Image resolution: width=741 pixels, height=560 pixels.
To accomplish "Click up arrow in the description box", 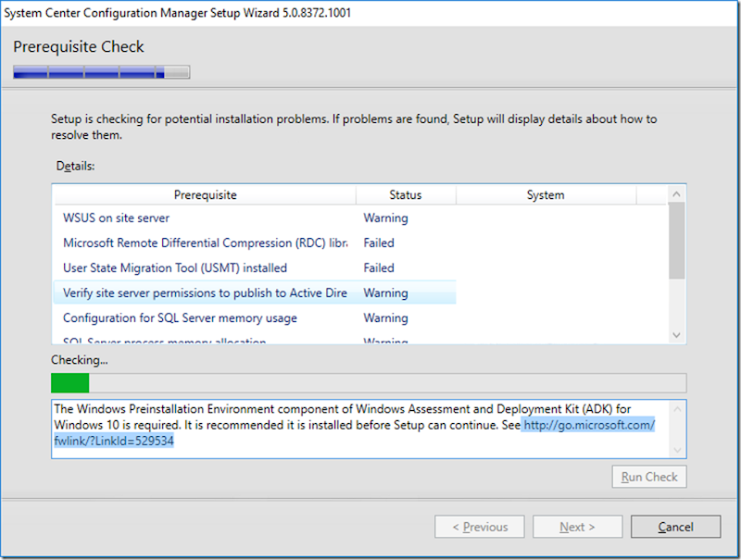I will pos(677,409).
